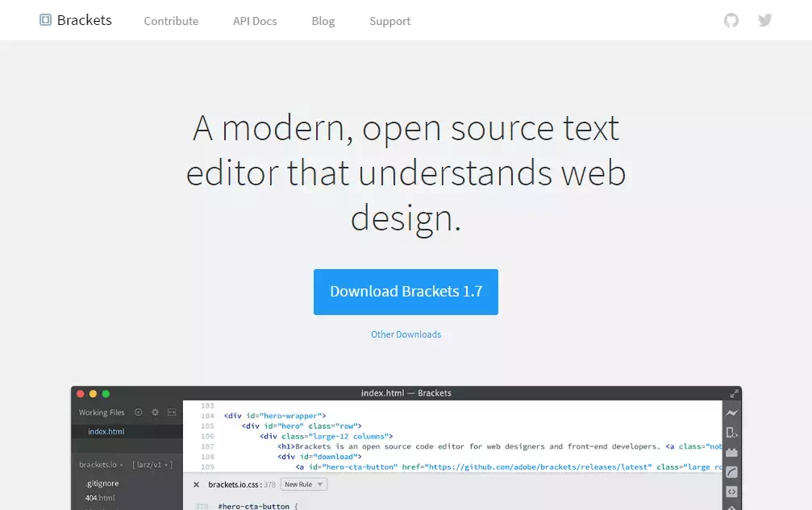Open the Support nav item

390,21
